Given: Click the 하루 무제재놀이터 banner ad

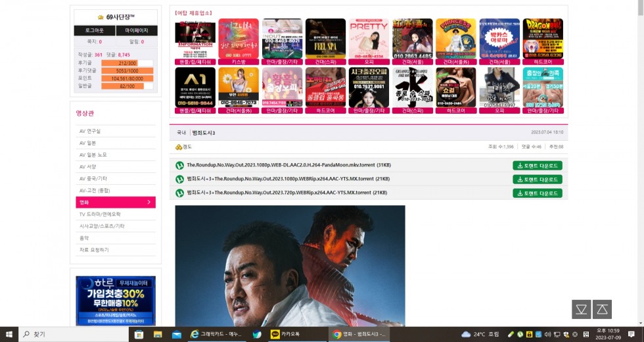Looking at the screenshot, I should [116, 301].
